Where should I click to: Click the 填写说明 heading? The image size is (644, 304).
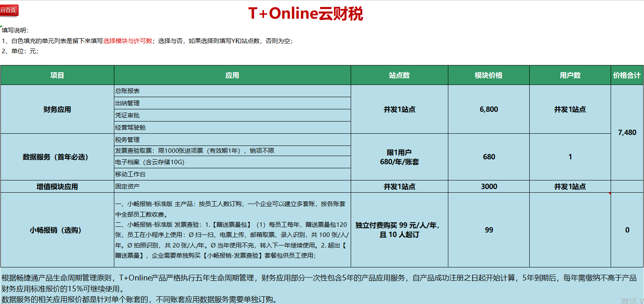15,30
